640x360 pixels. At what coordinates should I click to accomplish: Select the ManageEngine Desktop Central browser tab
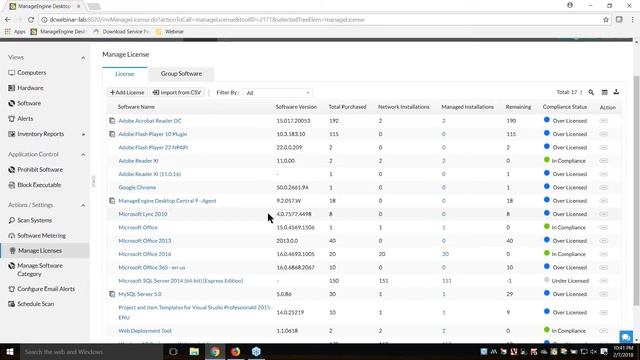tap(45, 6)
